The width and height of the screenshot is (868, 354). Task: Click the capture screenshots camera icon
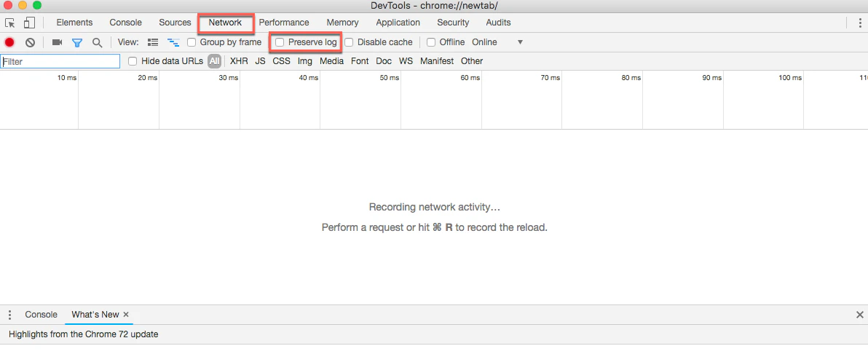pos(57,42)
